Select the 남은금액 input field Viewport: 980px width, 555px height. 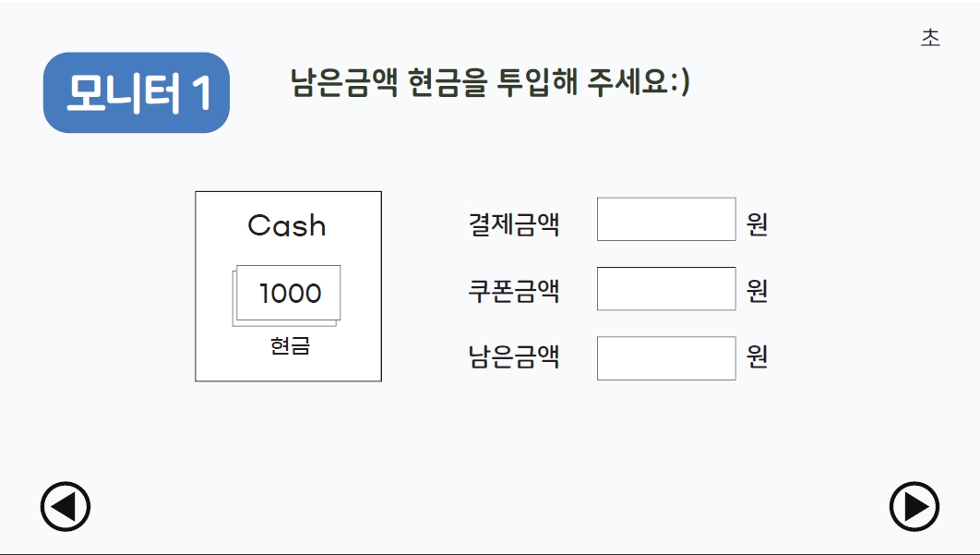point(665,358)
